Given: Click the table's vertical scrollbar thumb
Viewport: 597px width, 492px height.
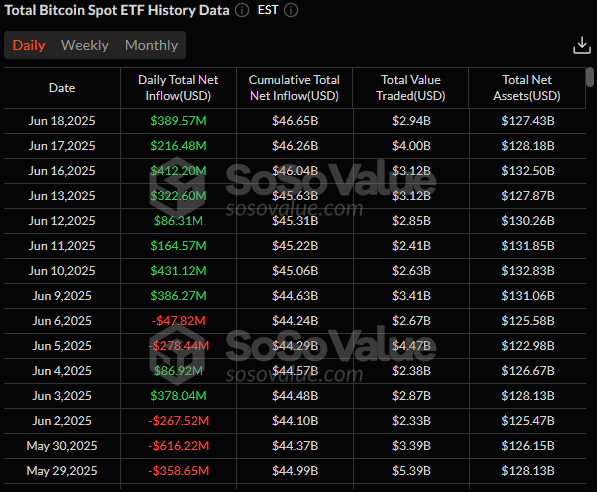Looking at the screenshot, I should 590,77.
